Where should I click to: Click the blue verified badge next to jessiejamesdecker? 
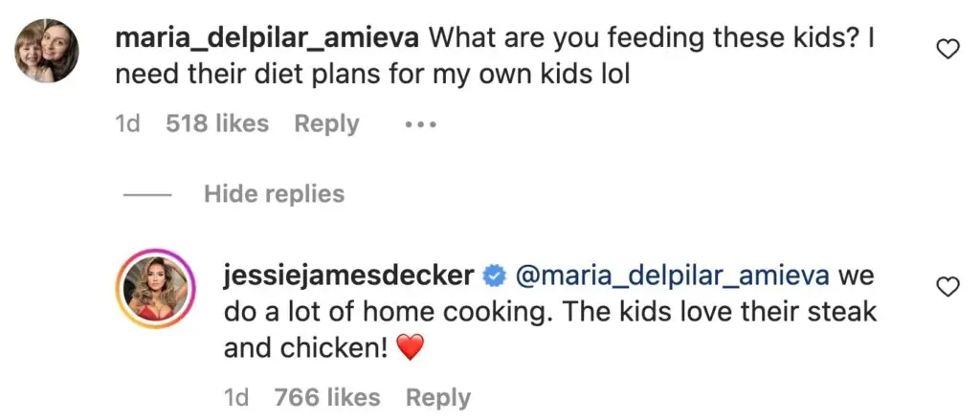(495, 276)
